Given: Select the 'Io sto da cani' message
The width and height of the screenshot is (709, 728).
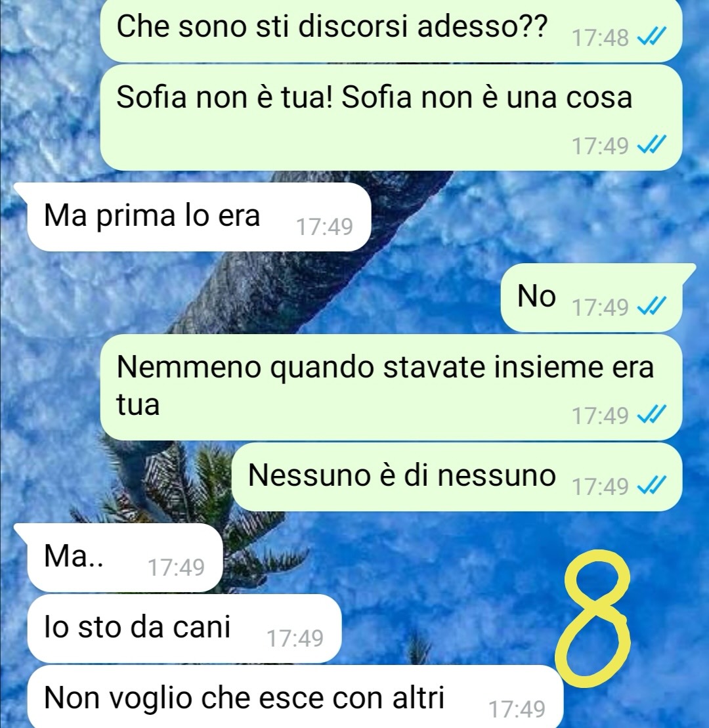Looking at the screenshot, I should 184,628.
